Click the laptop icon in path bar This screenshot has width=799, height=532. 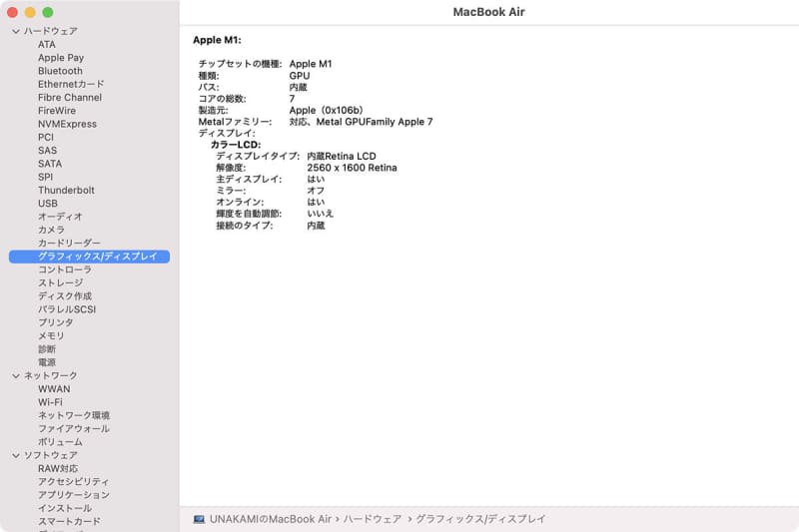199,519
